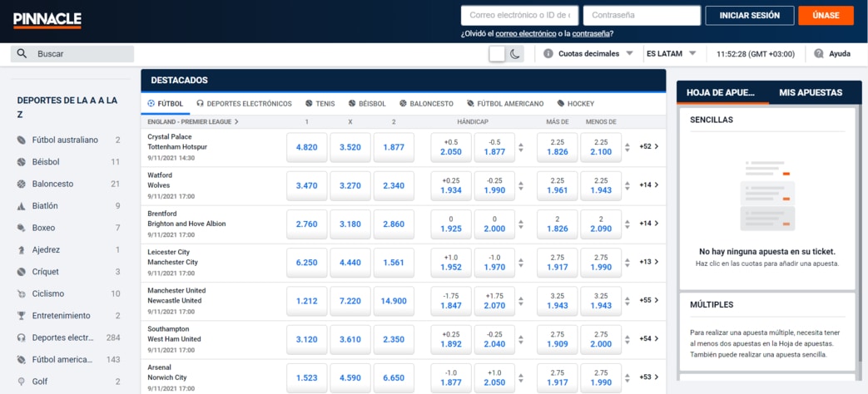Bet Newcastle United win at 14.900
Image resolution: width=868 pixels, height=394 pixels.
click(x=394, y=301)
